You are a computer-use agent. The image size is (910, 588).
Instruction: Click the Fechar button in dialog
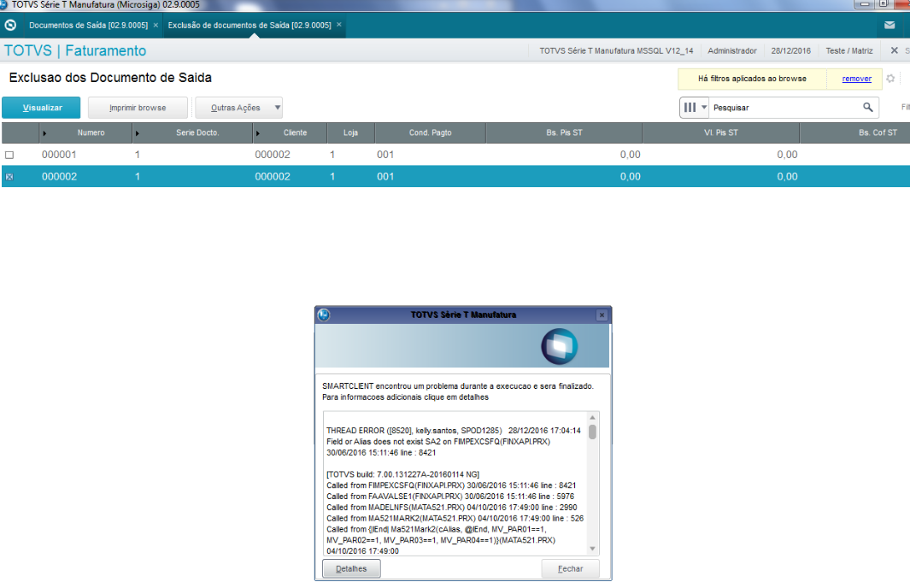[571, 569]
